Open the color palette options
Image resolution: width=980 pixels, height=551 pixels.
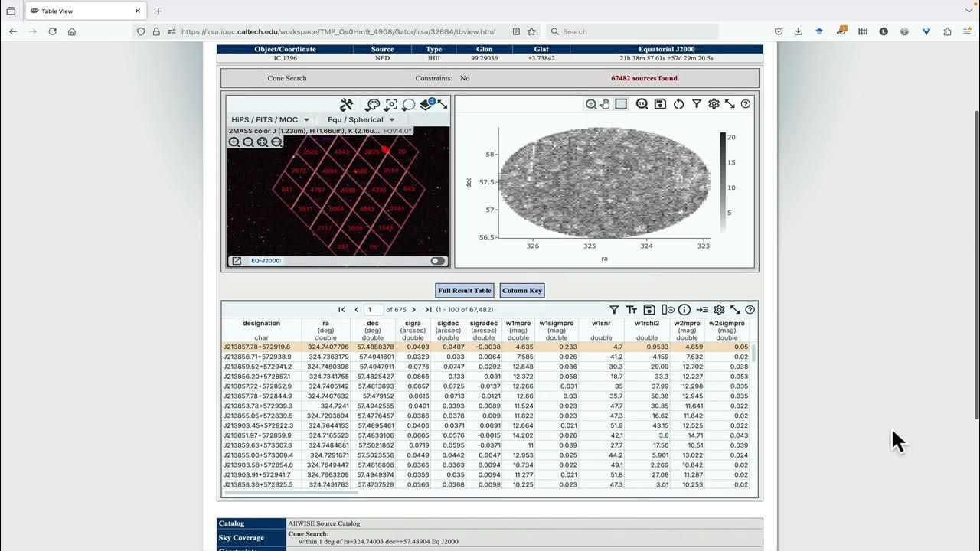(373, 105)
